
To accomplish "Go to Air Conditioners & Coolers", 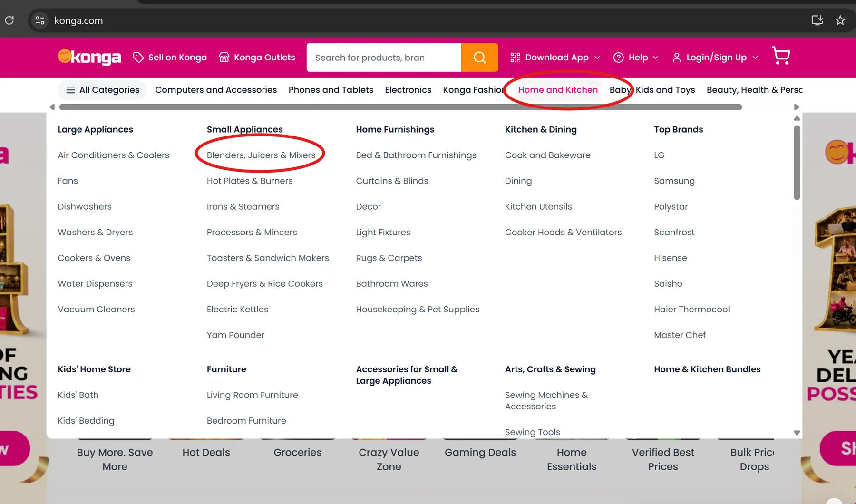I will click(114, 155).
